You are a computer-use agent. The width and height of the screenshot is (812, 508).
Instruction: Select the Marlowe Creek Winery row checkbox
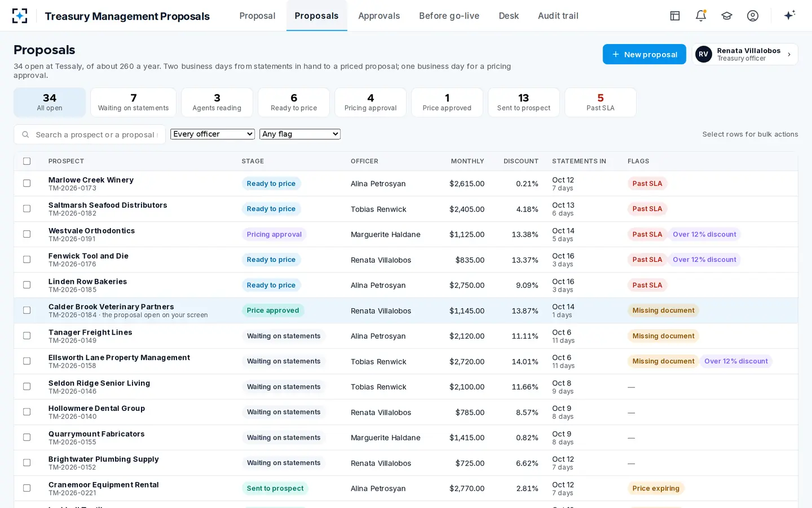point(27,183)
